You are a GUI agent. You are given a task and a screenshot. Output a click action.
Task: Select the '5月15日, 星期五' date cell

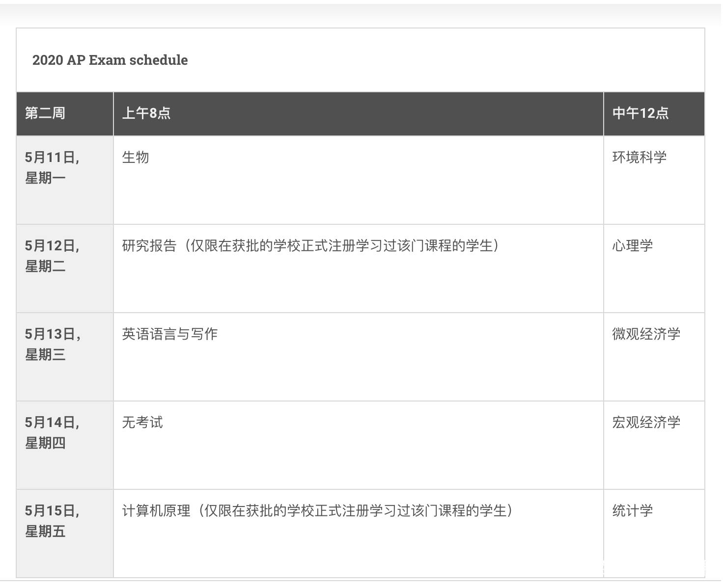52,521
